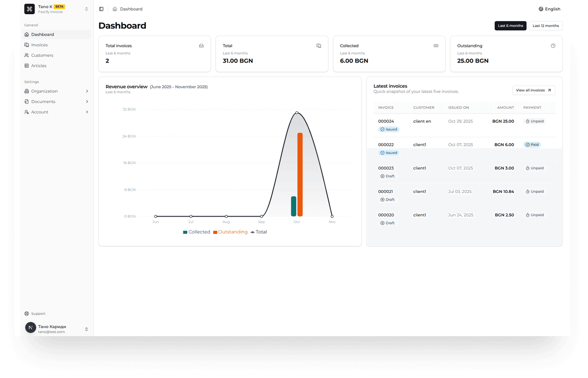This screenshot has height=378, width=588.
Task: Open invoice 000023
Action: pos(386,168)
